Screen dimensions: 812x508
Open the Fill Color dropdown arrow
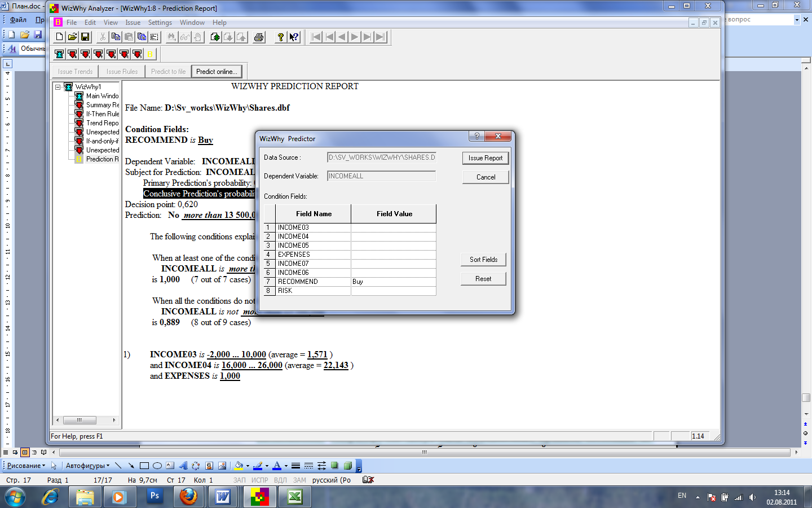pyautogui.click(x=248, y=466)
